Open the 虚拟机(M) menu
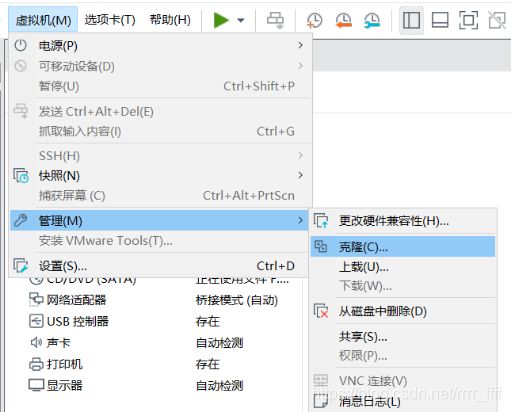The image size is (512, 412). coord(43,20)
